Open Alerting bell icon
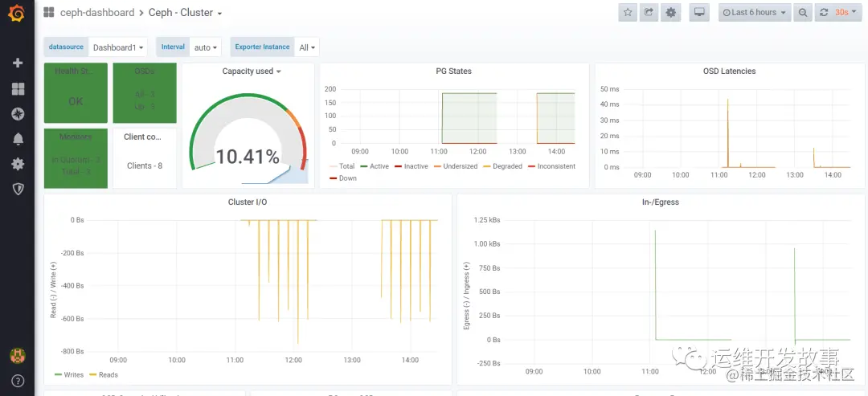 tap(18, 139)
